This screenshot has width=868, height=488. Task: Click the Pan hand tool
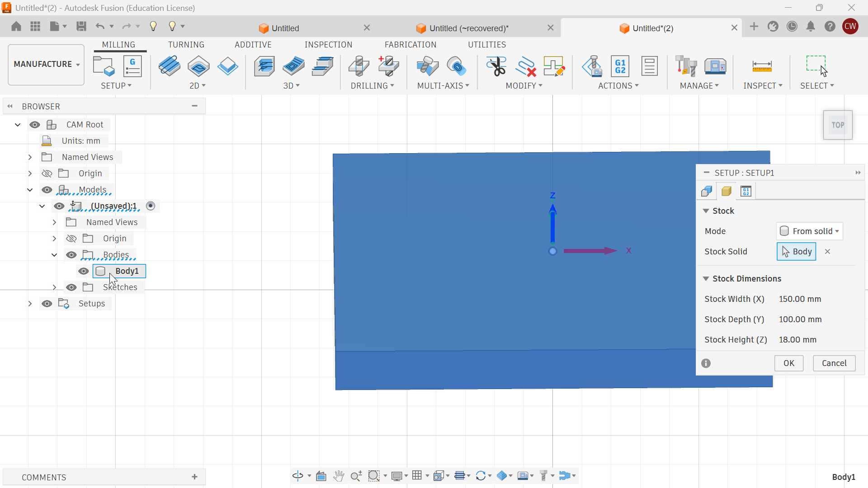[x=339, y=476]
